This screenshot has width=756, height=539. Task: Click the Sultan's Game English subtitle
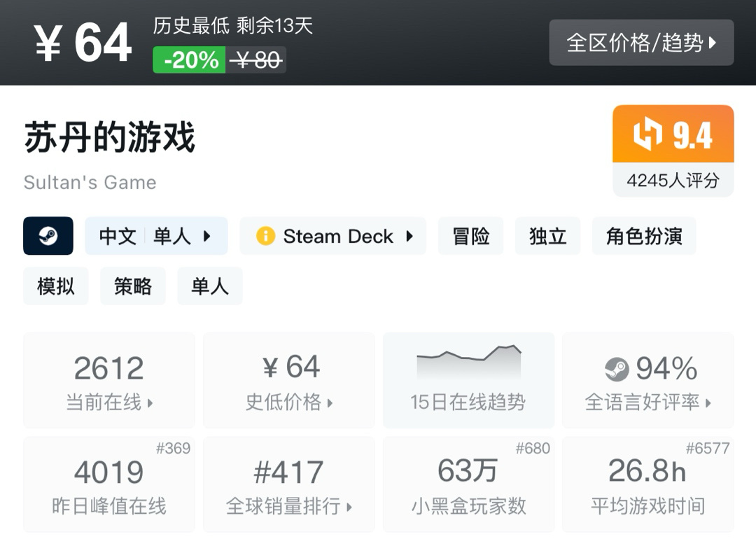pyautogui.click(x=90, y=183)
